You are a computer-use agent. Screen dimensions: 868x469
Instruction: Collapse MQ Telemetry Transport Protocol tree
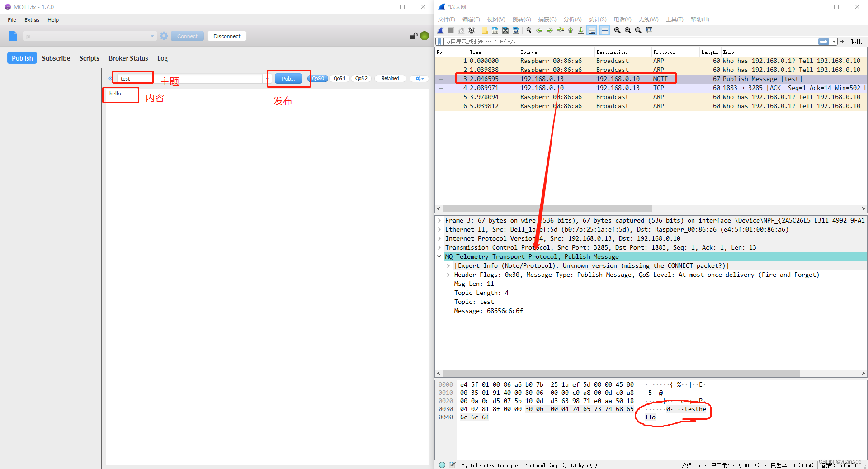(439, 256)
